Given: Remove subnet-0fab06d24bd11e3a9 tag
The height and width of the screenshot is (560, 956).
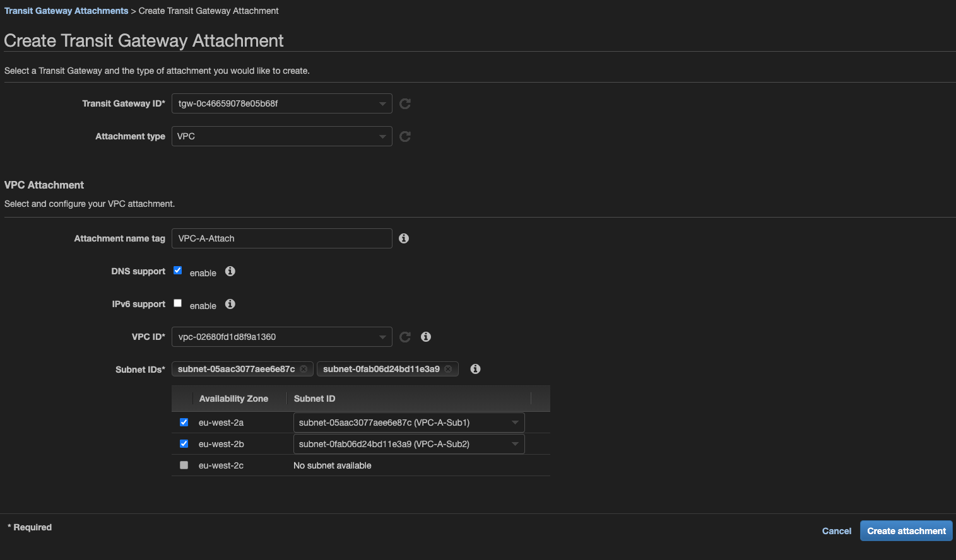Looking at the screenshot, I should coord(448,369).
